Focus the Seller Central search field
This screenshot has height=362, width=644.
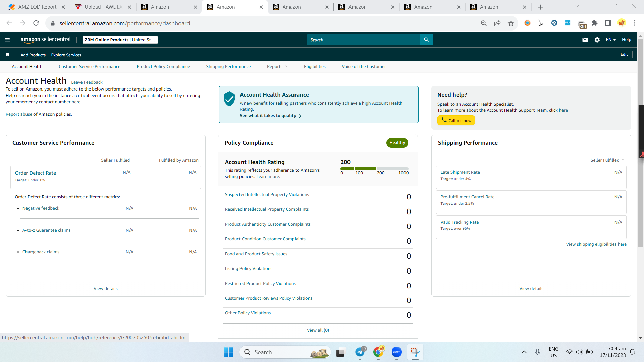(x=364, y=40)
